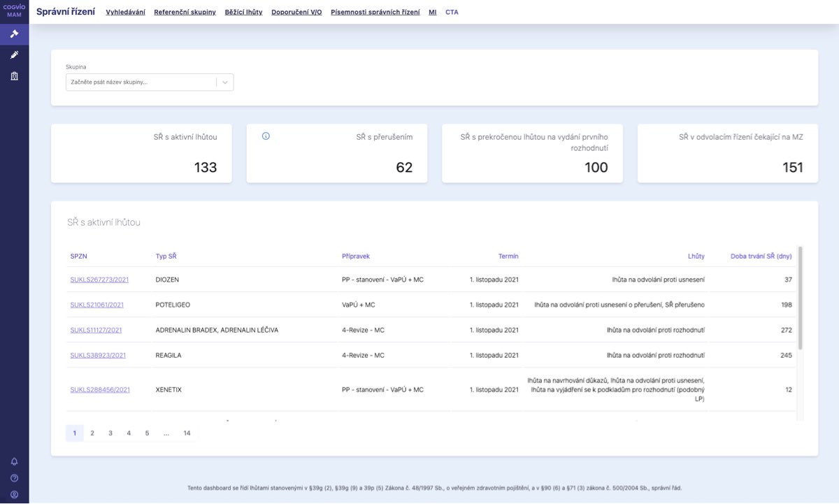
Task: Go to page 1 of table
Action: (x=75, y=433)
